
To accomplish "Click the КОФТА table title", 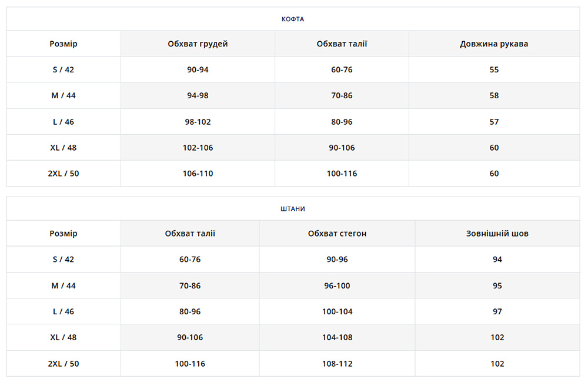I will click(293, 19).
